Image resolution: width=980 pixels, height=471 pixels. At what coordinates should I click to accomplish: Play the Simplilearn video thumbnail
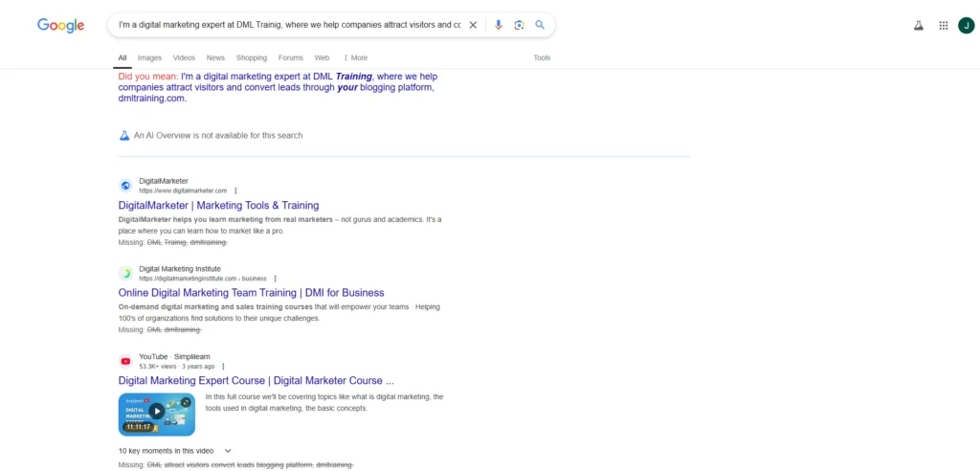click(156, 412)
